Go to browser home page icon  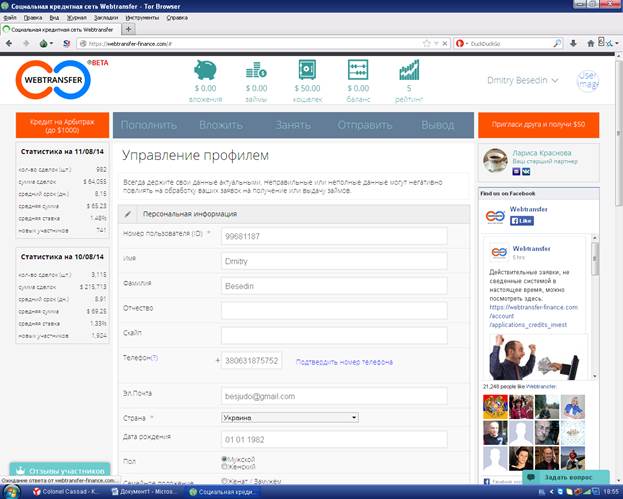[x=591, y=43]
